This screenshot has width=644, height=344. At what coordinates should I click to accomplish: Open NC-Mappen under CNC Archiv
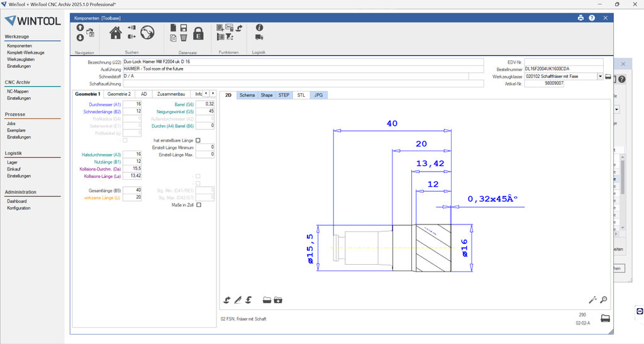(x=18, y=92)
